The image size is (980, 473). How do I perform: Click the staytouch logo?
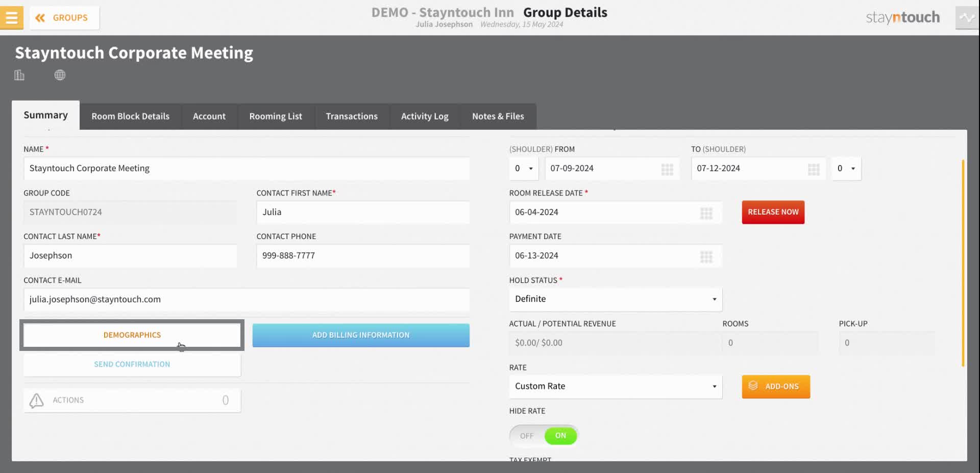(x=902, y=18)
